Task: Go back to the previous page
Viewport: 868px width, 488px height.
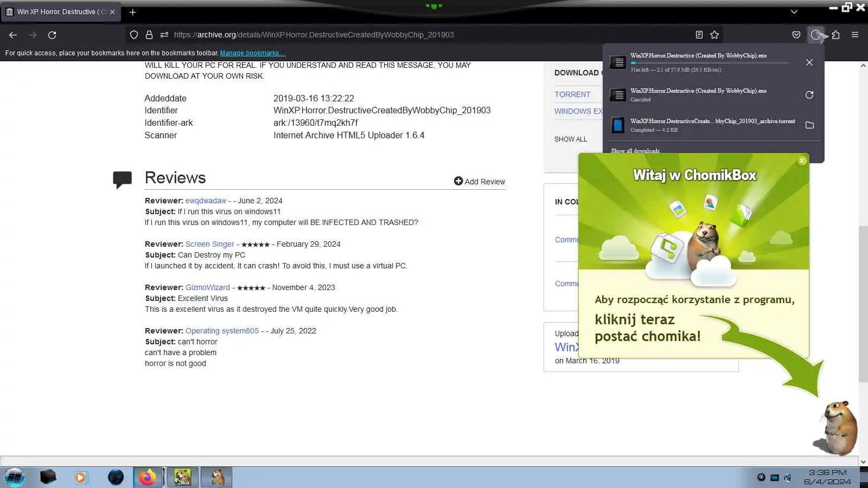Action: click(13, 35)
